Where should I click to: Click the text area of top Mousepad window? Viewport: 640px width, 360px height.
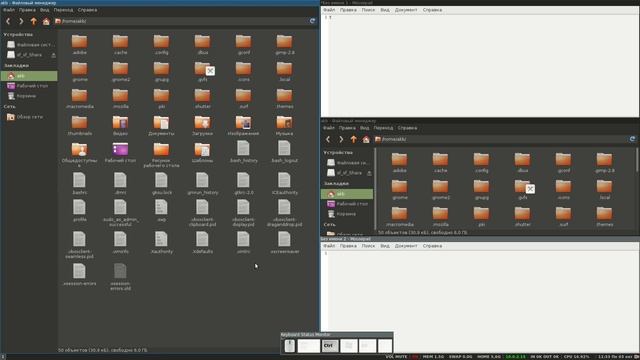[483, 65]
